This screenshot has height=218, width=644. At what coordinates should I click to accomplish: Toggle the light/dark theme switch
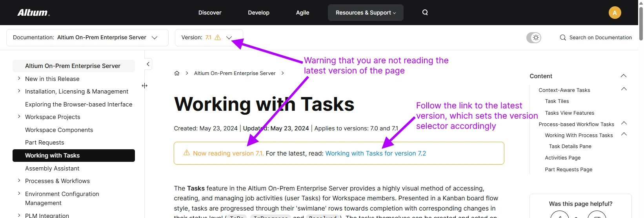point(534,38)
